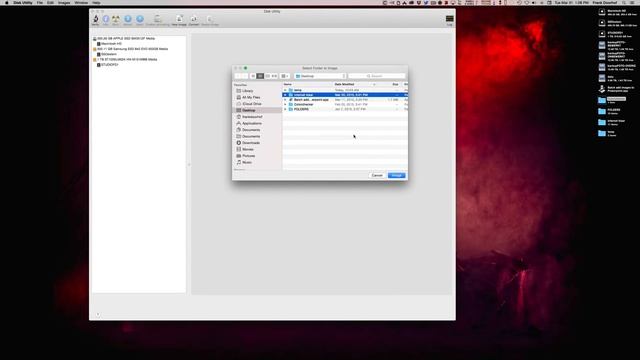This screenshot has height=360, width=640.
Task: Select Macintosh HD drive icon on desktop
Action: click(602, 12)
